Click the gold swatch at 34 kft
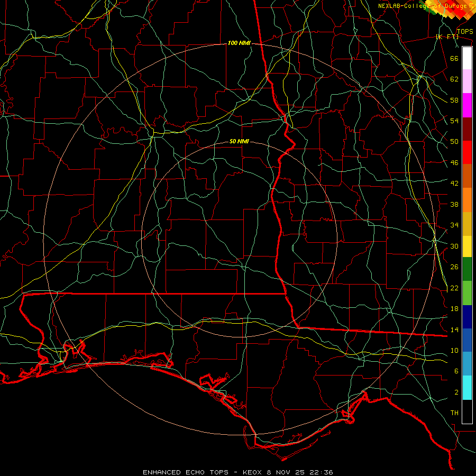This screenshot has width=476, height=476. click(x=467, y=224)
